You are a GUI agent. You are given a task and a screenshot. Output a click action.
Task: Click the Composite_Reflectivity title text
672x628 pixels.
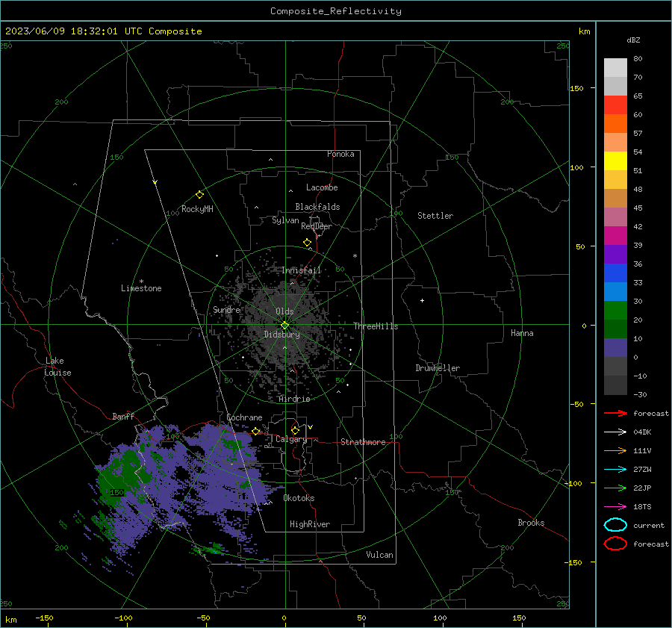[336, 11]
